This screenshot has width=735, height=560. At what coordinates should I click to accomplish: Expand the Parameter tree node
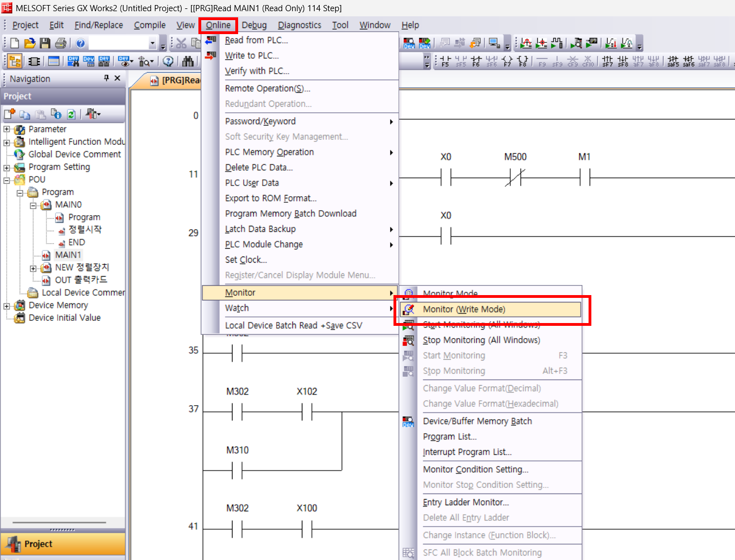point(7,129)
